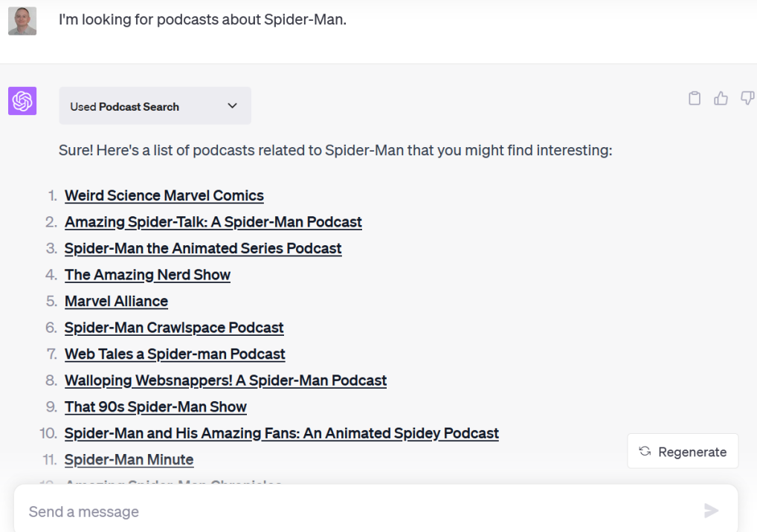Click the send message arrow icon

(711, 510)
